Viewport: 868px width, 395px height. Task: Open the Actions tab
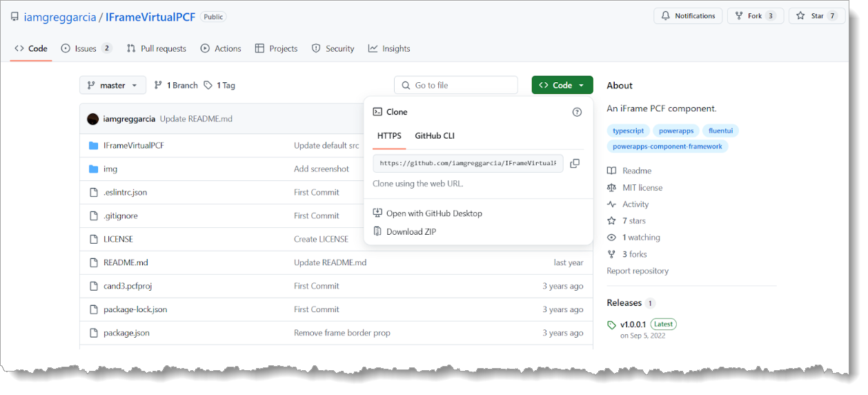[221, 48]
